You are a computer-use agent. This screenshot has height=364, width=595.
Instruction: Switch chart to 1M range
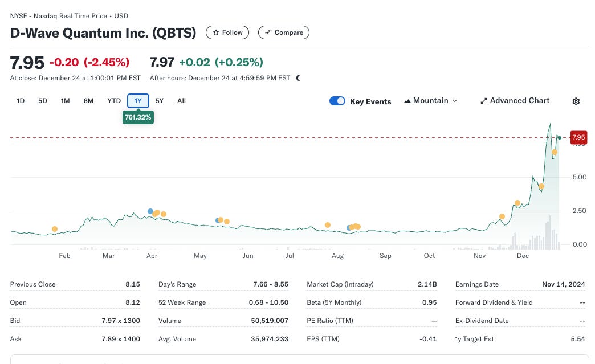[66, 101]
